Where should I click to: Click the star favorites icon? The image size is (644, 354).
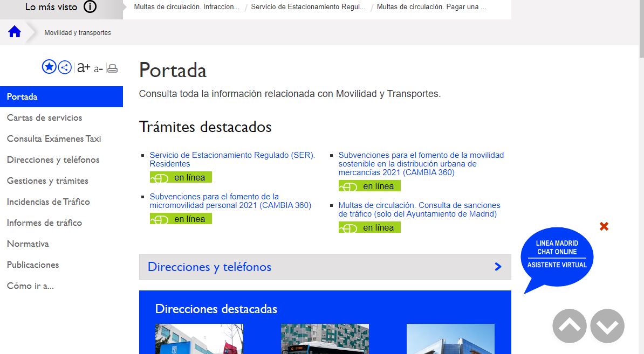pos(49,67)
